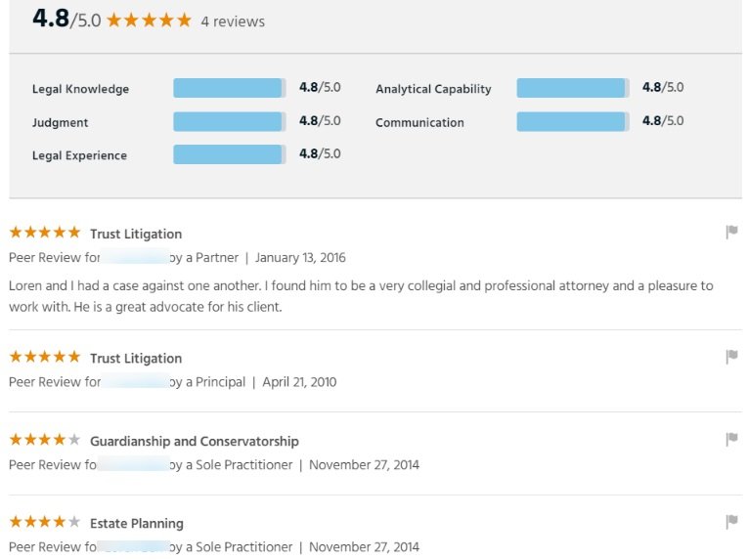The width and height of the screenshot is (748, 560).
Task: Flag the January 13, 2016 review
Action: pyautogui.click(x=731, y=232)
